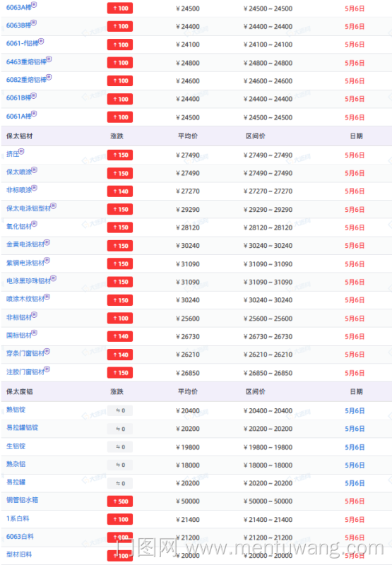This screenshot has width=392, height=565.
Task: Open the chart icon beside 挤压
Action: pos(22,151)
